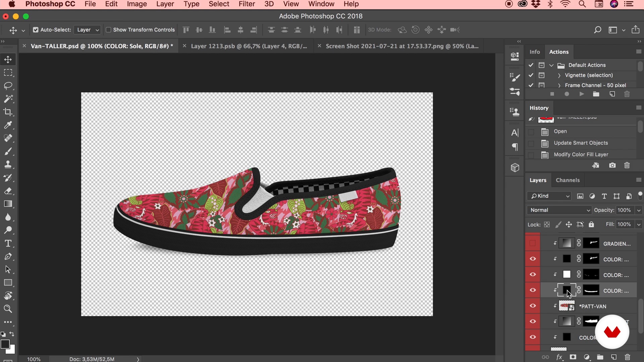Image resolution: width=644 pixels, height=362 pixels.
Task: Open the Layer menu
Action: pos(165,4)
